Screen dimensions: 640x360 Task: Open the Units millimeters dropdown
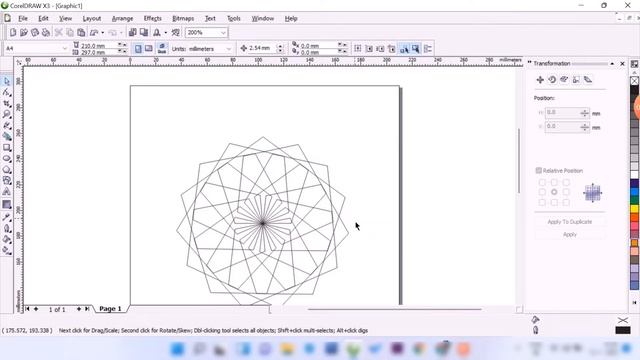tap(229, 49)
